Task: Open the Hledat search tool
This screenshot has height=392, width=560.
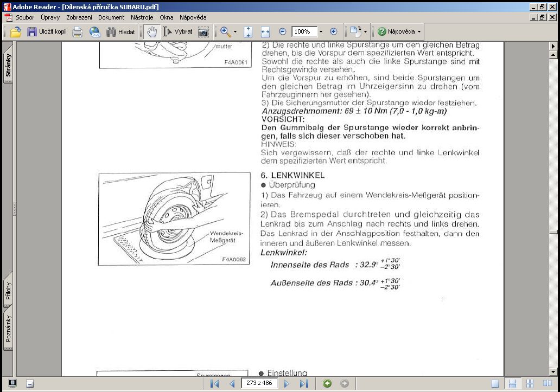Action: [120, 32]
